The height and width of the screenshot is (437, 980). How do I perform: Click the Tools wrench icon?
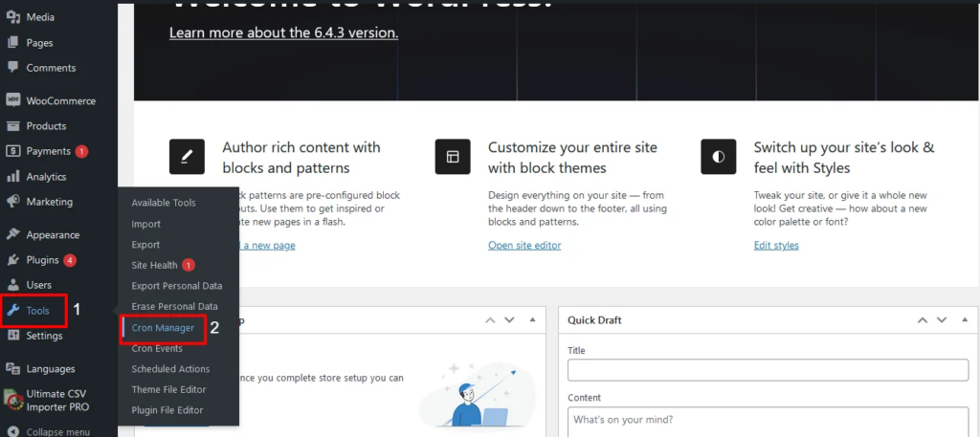coord(12,310)
